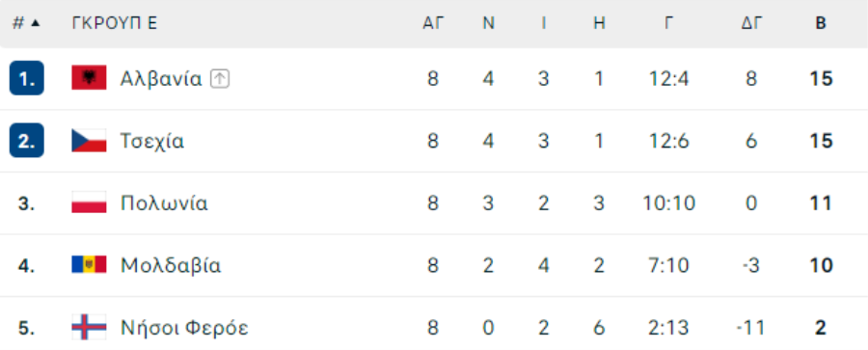Sort table by the ΑΓ column
The width and height of the screenshot is (868, 350).
[x=433, y=23]
